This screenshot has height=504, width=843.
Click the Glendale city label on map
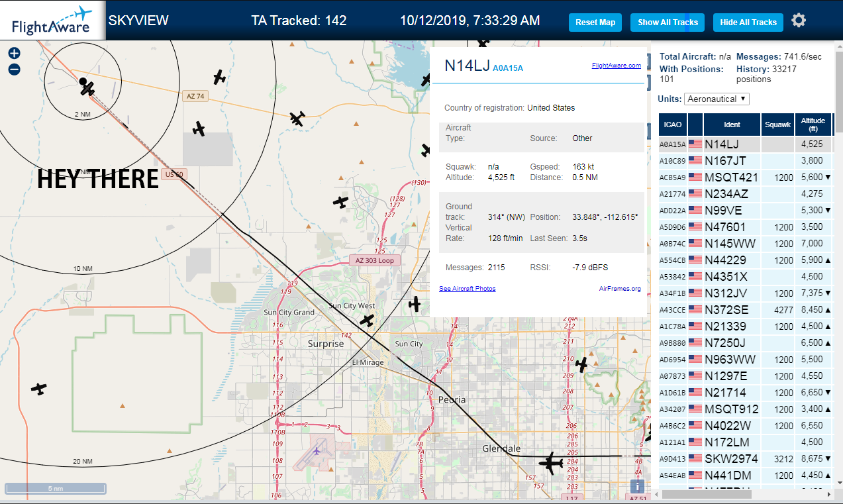pyautogui.click(x=501, y=448)
